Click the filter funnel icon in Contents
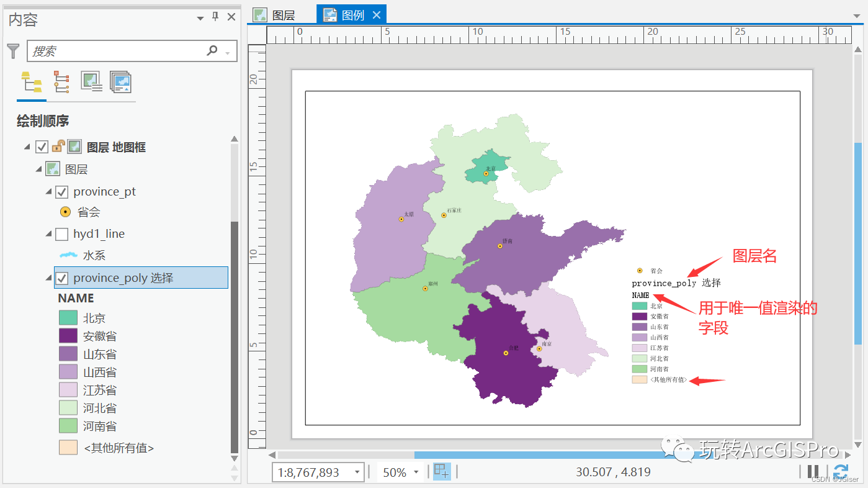This screenshot has height=488, width=868. click(13, 52)
